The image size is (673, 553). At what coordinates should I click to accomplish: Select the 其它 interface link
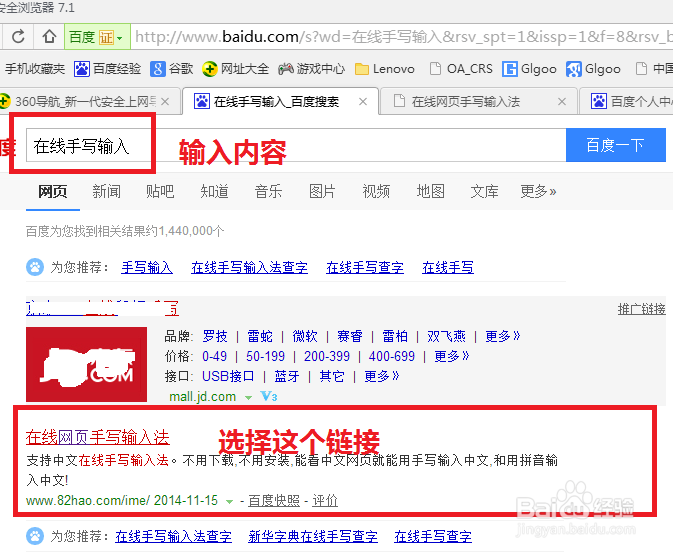pyautogui.click(x=332, y=377)
